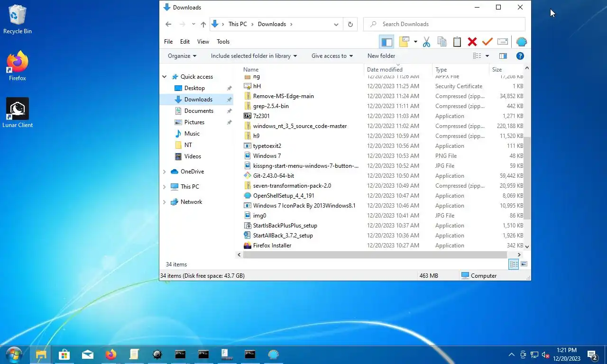Select the Firefox Installer file
The height and width of the screenshot is (364, 607).
tap(272, 246)
